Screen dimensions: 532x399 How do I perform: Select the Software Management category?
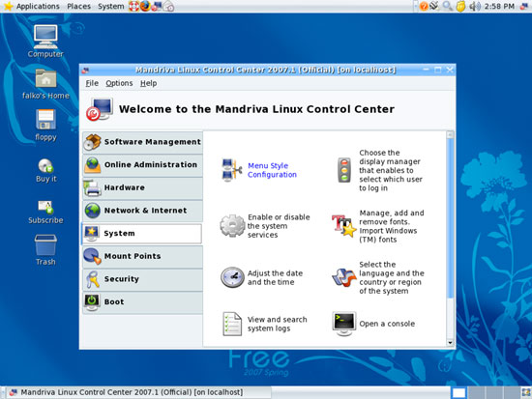(143, 142)
